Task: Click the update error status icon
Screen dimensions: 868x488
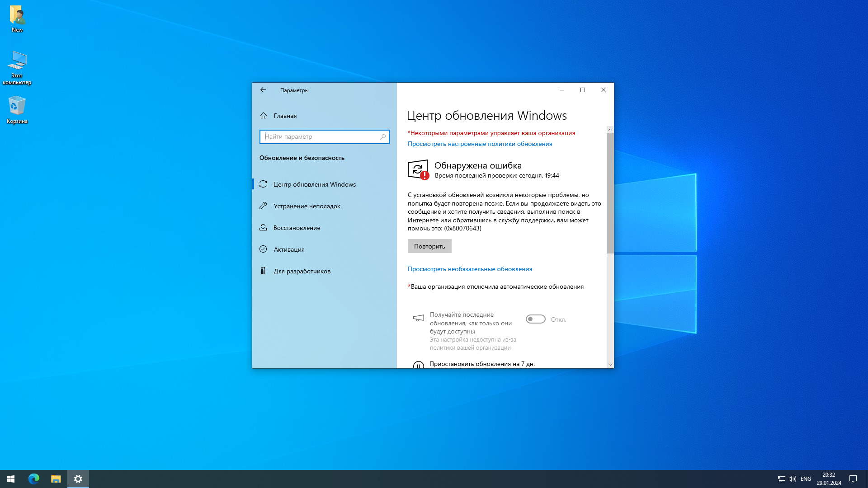Action: pos(418,170)
